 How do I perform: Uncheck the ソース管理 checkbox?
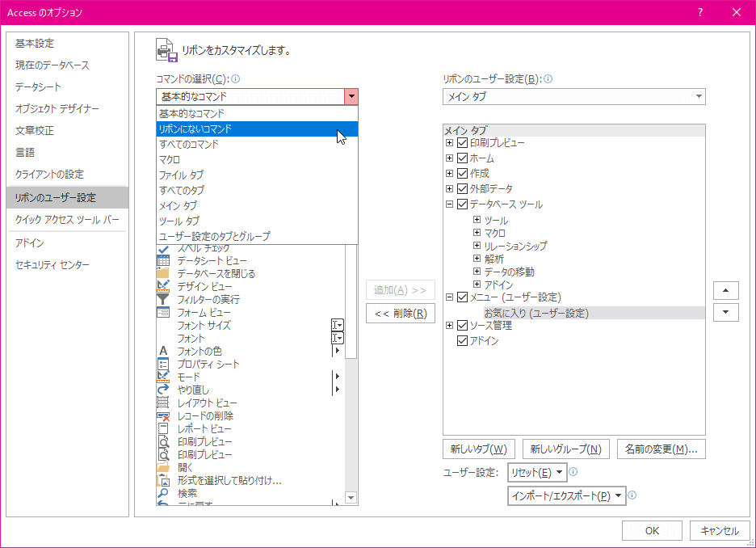[x=462, y=325]
